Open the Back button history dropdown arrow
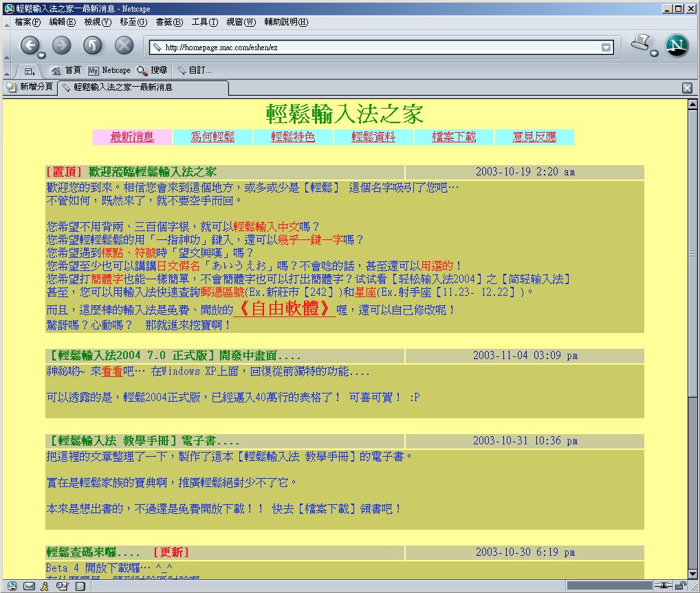This screenshot has height=593, width=700. click(x=42, y=55)
